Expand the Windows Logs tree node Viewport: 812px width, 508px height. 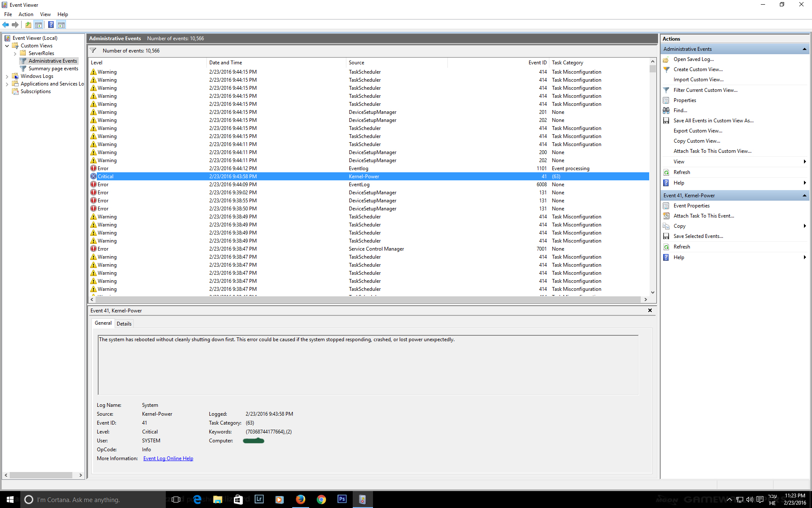point(7,77)
